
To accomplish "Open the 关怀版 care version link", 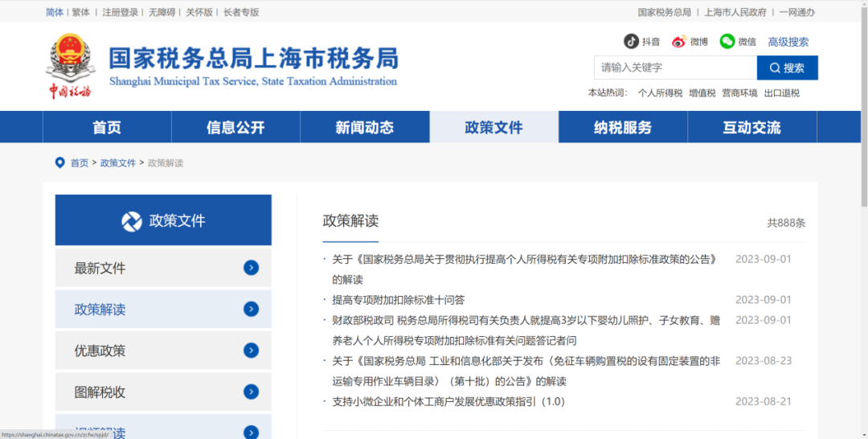I will coord(199,12).
